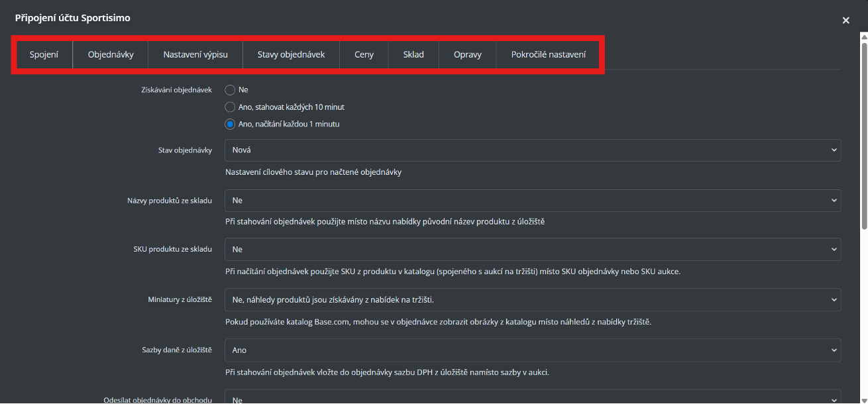Expand the Miniatury z úložiště dropdown
The image size is (868, 404).
click(533, 299)
